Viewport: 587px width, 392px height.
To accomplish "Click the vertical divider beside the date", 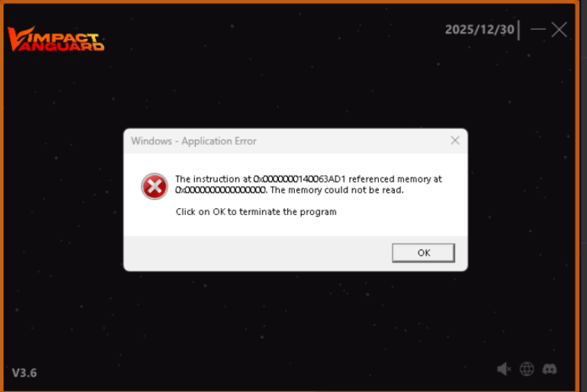I will (519, 30).
